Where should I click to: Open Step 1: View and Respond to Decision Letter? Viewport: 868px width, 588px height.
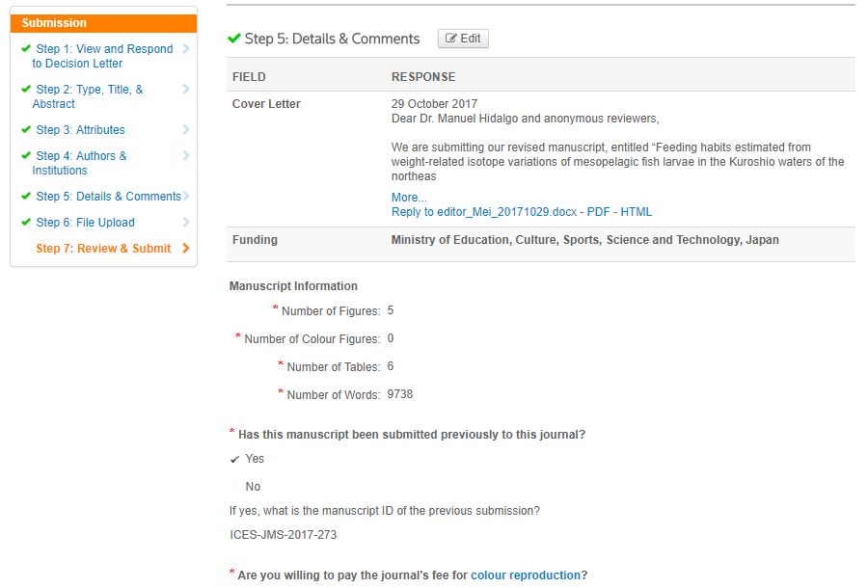pyautogui.click(x=102, y=56)
